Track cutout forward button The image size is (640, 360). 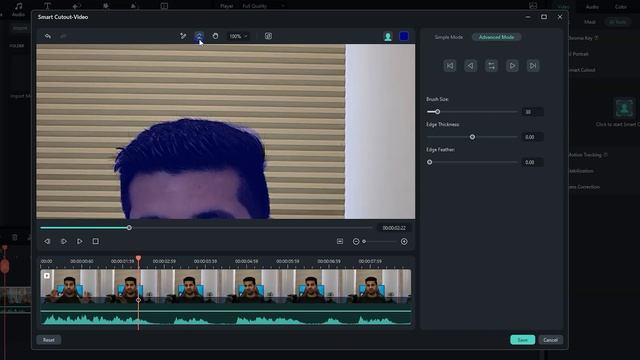pos(512,66)
